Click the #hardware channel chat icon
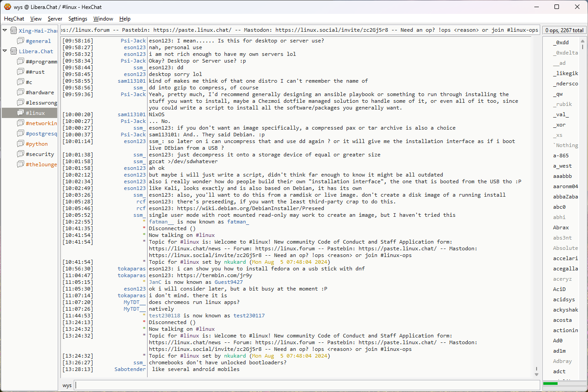 [x=21, y=93]
